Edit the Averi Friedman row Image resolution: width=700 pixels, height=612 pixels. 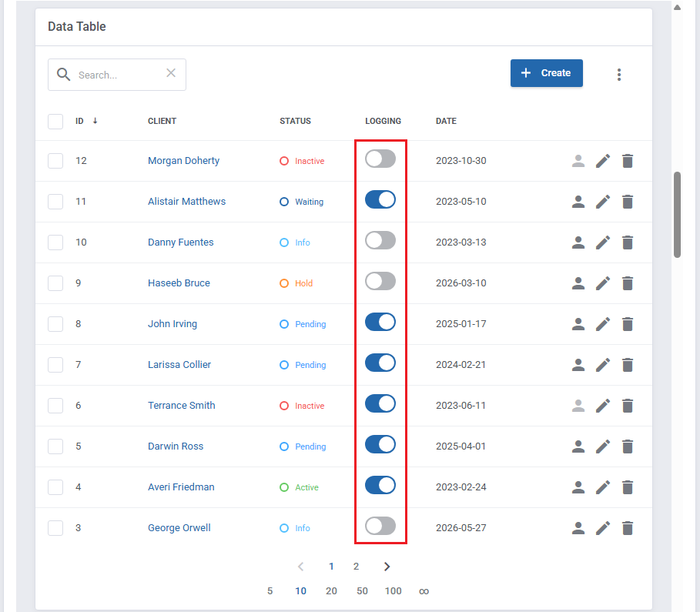(x=603, y=487)
